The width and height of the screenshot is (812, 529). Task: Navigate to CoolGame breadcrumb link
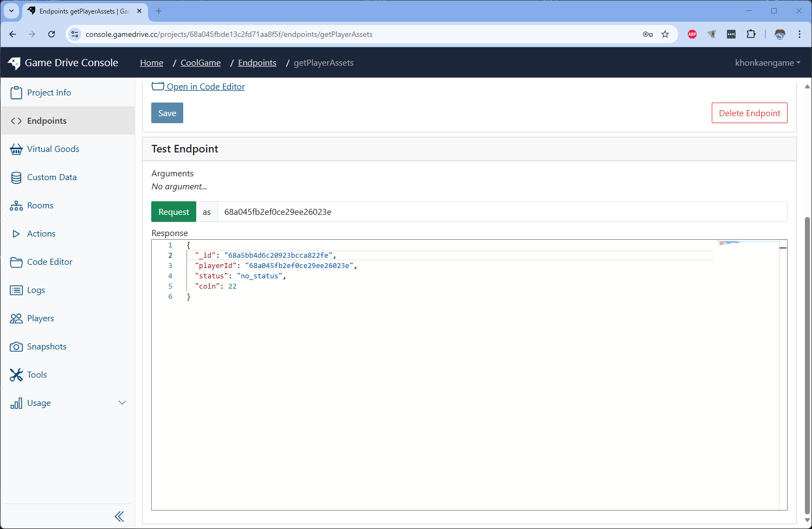point(201,63)
